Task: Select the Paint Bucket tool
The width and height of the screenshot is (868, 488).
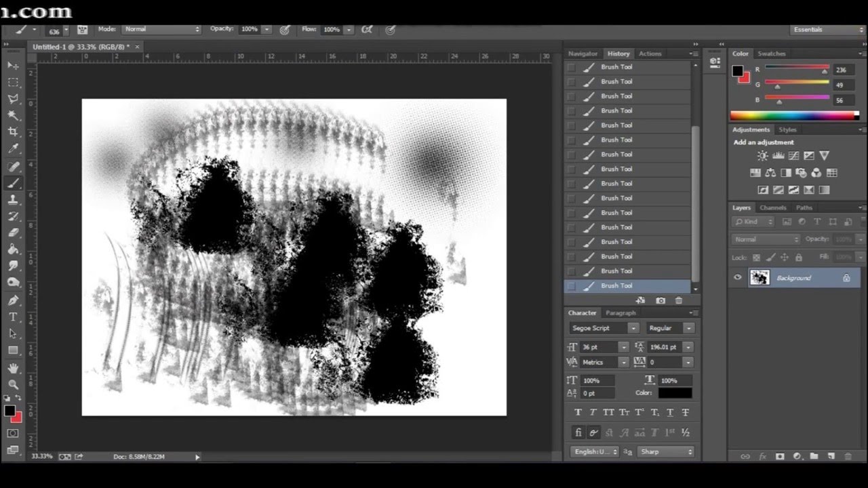Action: [13, 250]
